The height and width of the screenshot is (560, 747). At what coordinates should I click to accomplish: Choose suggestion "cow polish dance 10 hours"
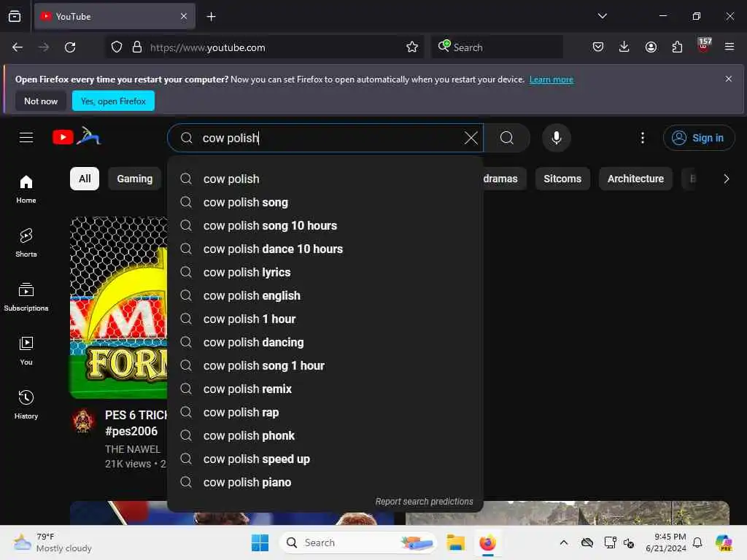(325, 249)
